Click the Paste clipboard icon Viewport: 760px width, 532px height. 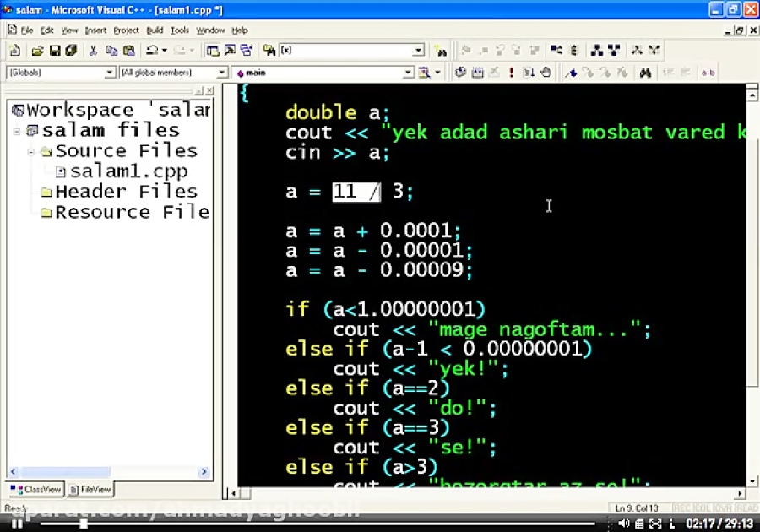[128, 51]
